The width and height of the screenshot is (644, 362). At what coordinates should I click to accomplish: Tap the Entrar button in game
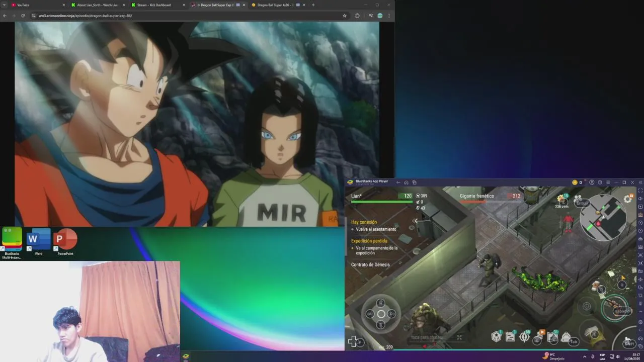(x=582, y=203)
